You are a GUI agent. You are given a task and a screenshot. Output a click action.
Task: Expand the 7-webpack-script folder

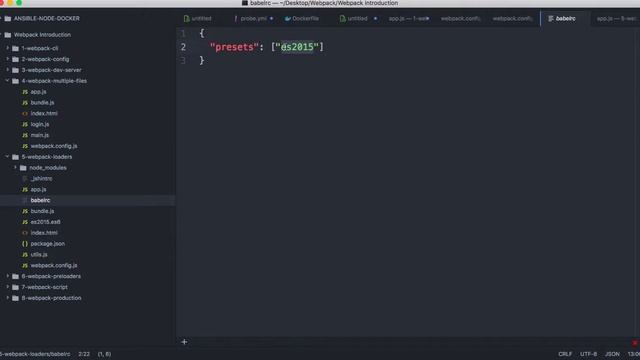pos(7,287)
